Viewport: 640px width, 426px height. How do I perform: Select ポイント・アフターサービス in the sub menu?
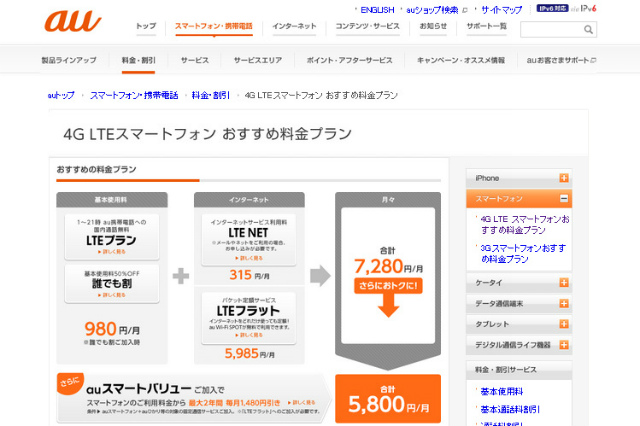(x=349, y=60)
